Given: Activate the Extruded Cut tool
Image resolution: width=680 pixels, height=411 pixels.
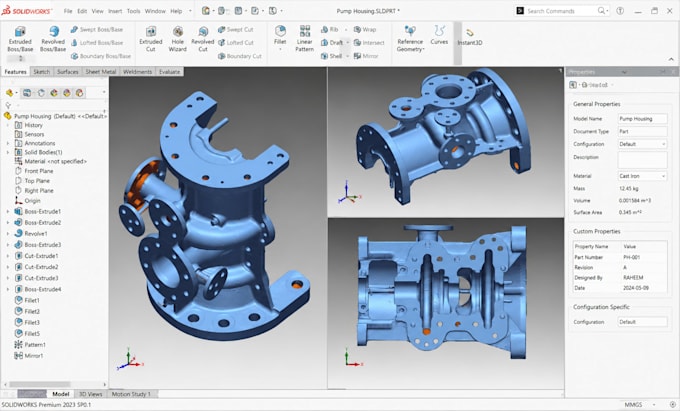Looking at the screenshot, I should (x=150, y=39).
